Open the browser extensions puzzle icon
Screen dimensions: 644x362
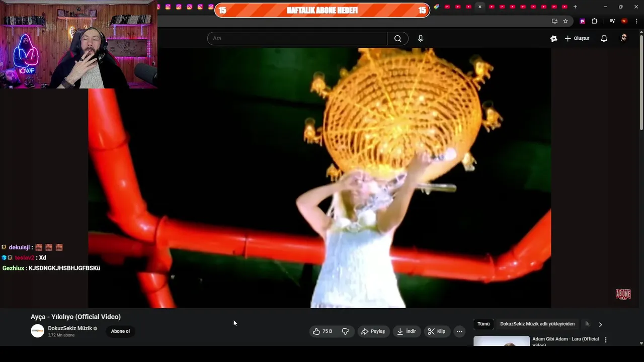coord(595,21)
